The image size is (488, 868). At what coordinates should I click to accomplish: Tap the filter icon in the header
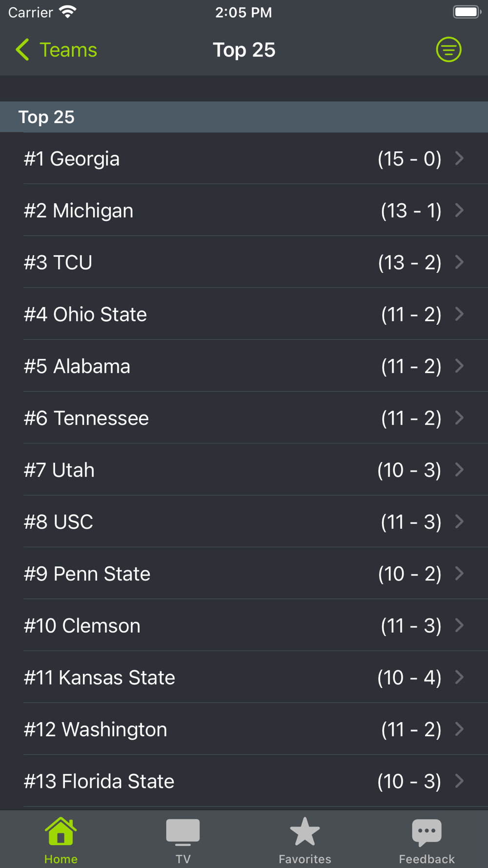pos(448,50)
